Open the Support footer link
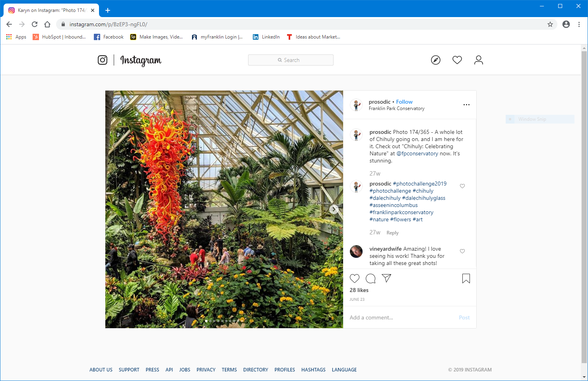 point(129,370)
